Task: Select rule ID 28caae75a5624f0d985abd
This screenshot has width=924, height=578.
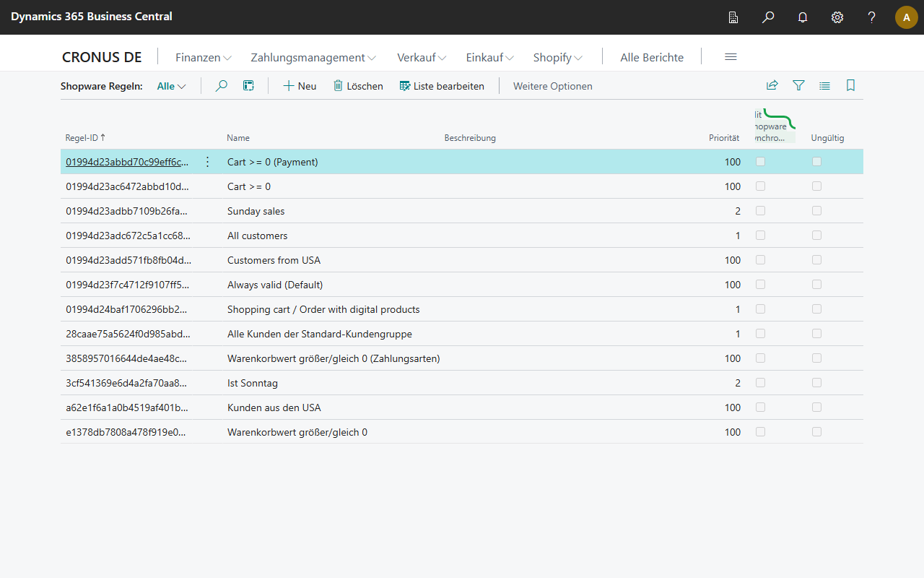Action: coord(128,334)
